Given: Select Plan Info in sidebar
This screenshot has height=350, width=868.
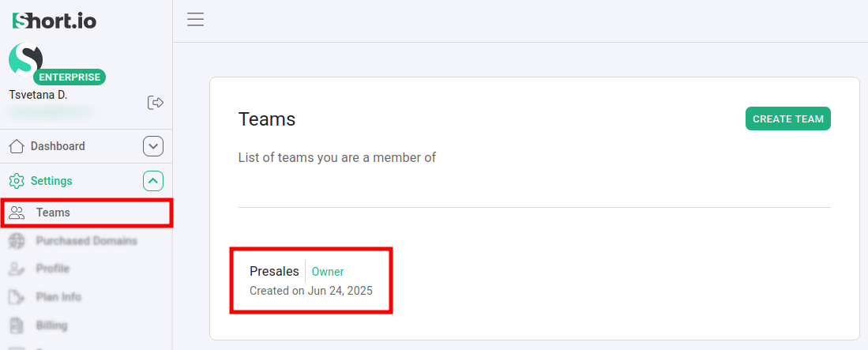Looking at the screenshot, I should click(x=58, y=297).
